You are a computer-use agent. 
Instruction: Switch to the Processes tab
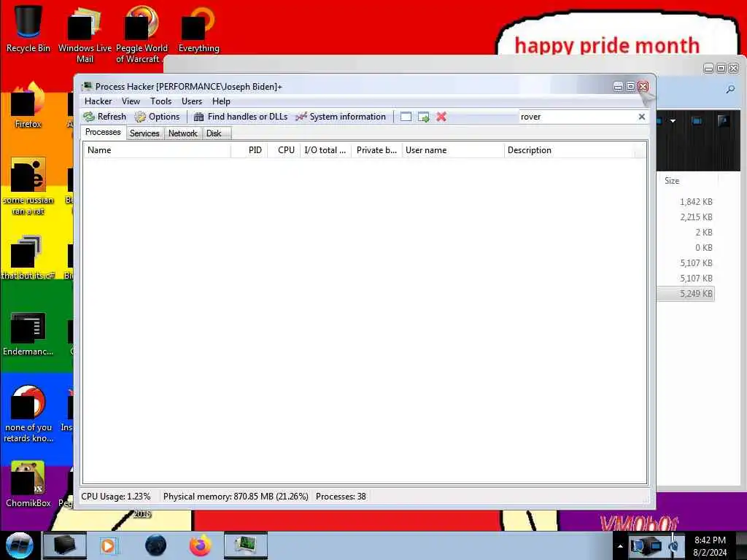[103, 133]
